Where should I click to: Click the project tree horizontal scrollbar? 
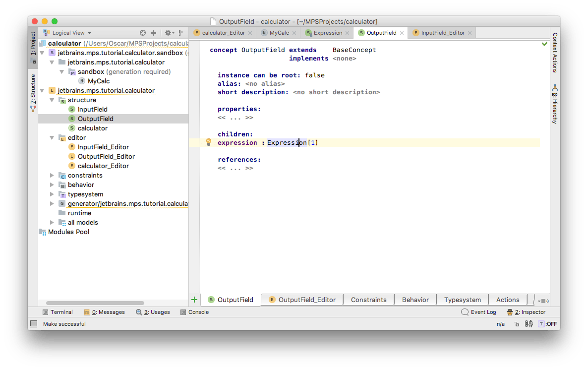pyautogui.click(x=95, y=303)
